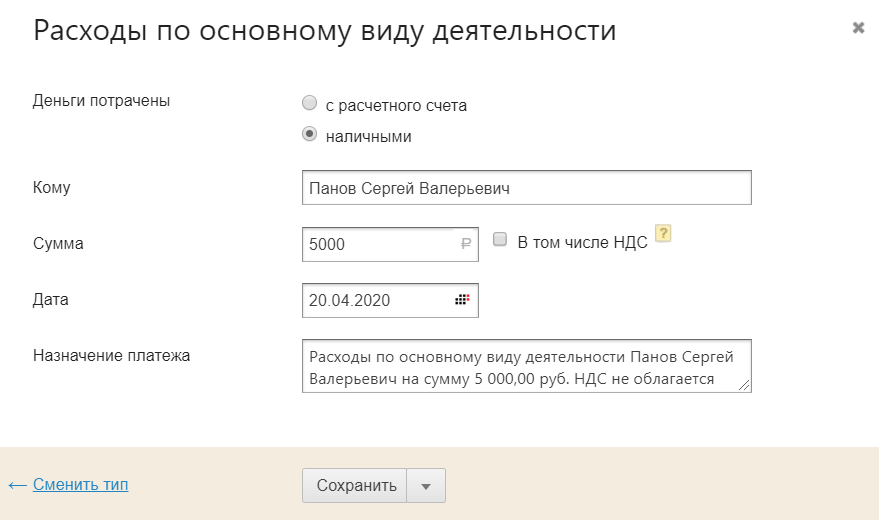This screenshot has height=520, width=879.
Task: Click the textarea resize grip corner
Action: coord(745,386)
